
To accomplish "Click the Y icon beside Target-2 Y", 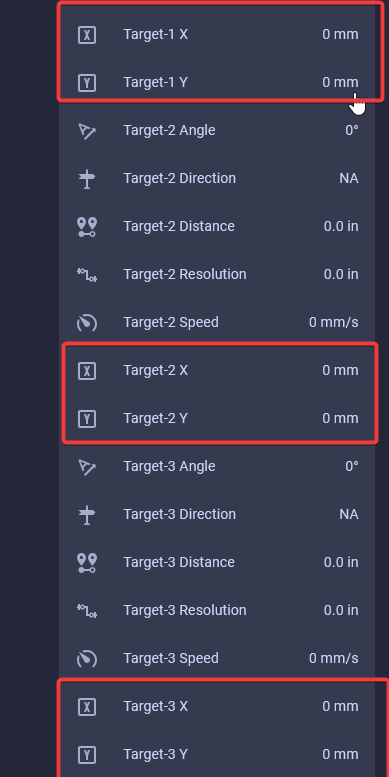I will (x=87, y=419).
